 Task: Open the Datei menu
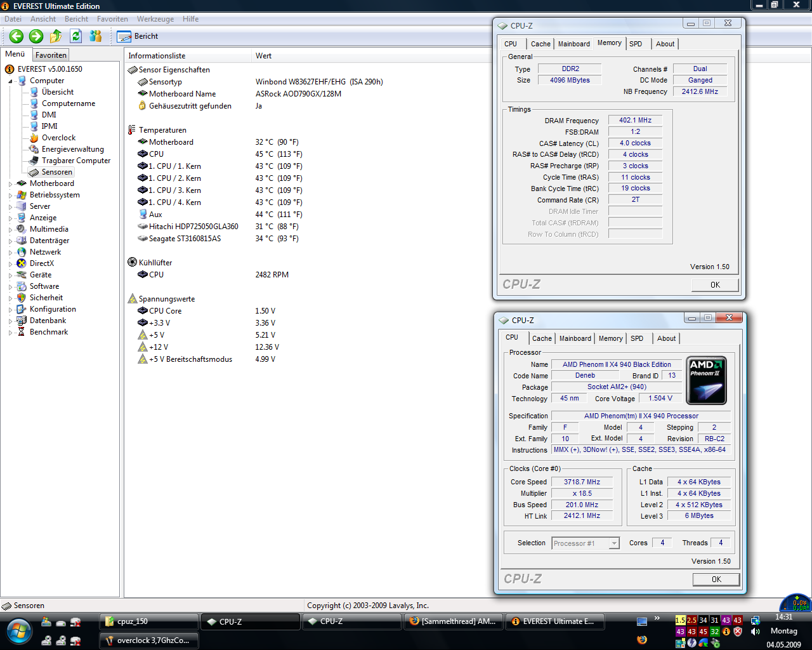point(13,19)
